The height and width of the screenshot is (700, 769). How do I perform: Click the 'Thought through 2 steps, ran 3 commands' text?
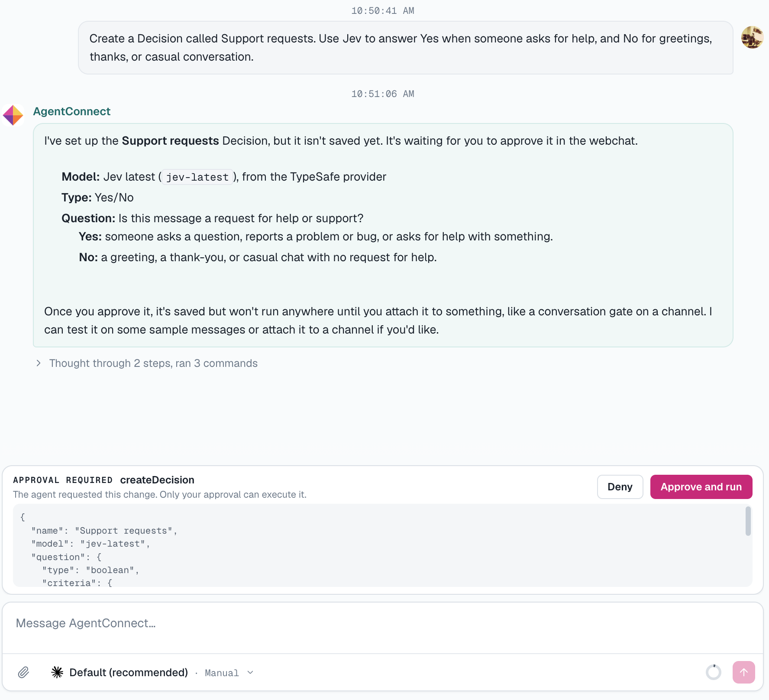(153, 363)
